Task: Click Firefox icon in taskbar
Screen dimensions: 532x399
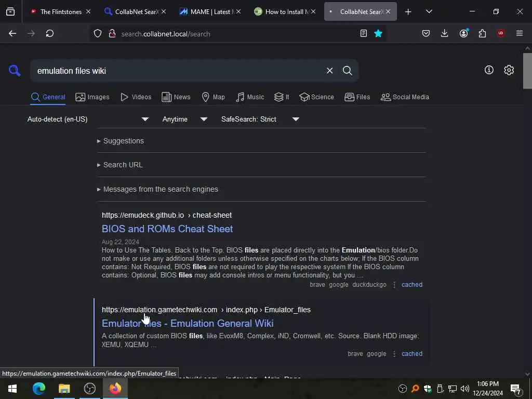Action: coord(115,389)
